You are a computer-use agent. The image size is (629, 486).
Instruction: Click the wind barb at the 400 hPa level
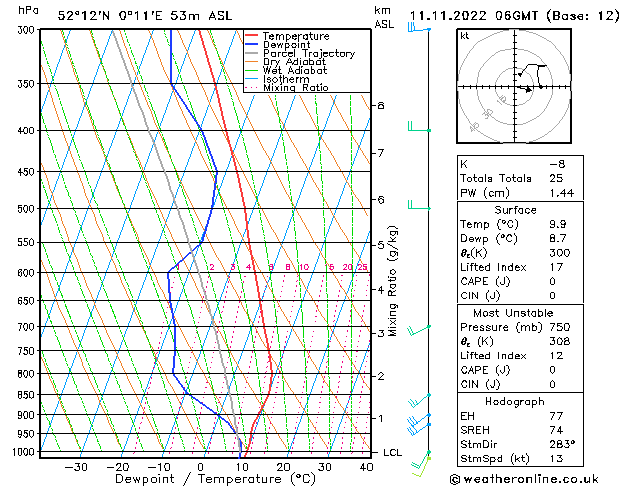[419, 127]
